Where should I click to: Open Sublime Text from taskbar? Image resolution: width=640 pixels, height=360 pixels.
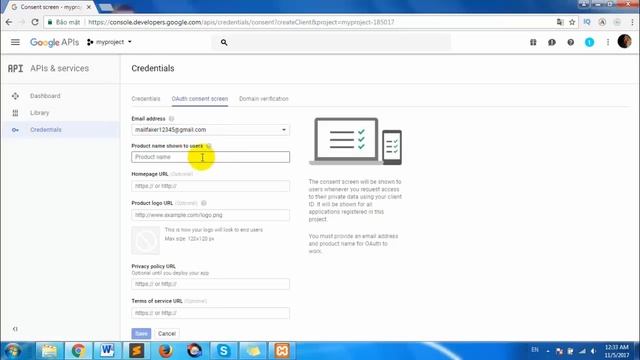point(137,351)
